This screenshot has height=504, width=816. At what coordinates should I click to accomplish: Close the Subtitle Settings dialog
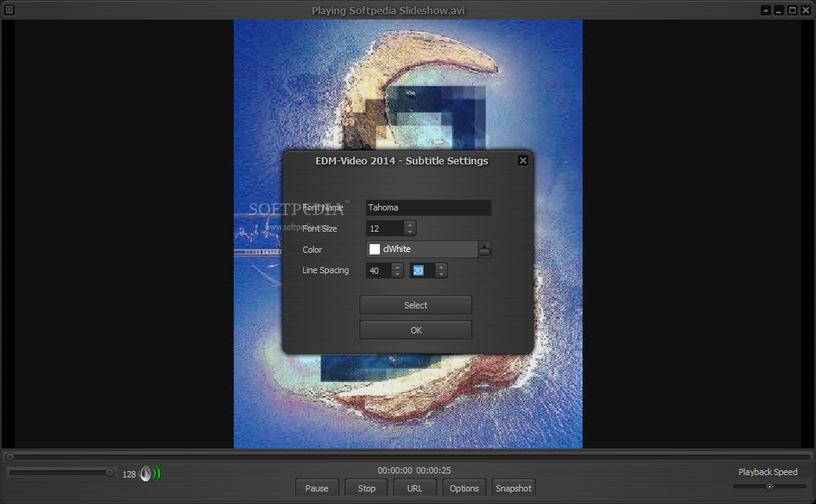pyautogui.click(x=523, y=160)
